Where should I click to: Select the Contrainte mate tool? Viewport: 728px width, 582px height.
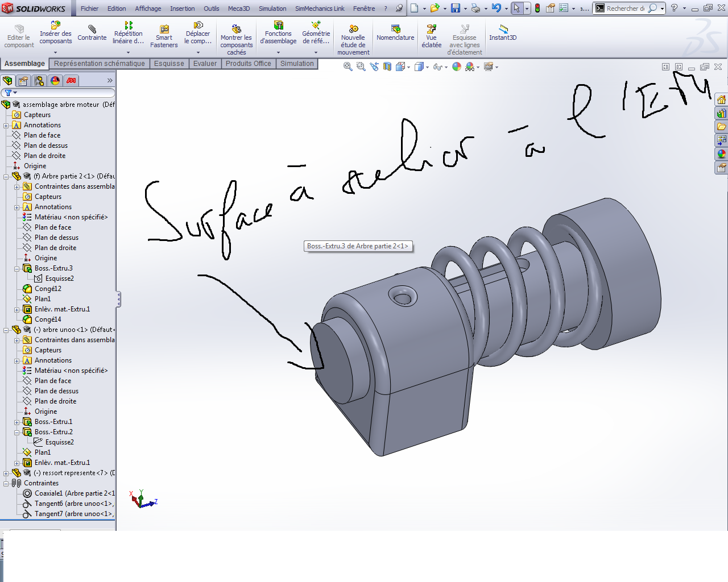(x=92, y=34)
